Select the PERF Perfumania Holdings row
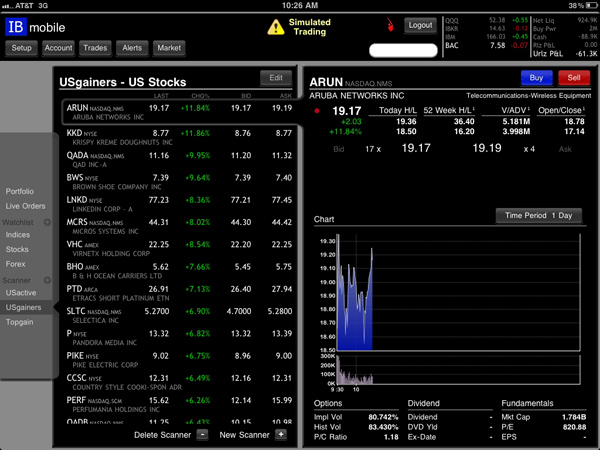600x450 pixels. point(179,404)
